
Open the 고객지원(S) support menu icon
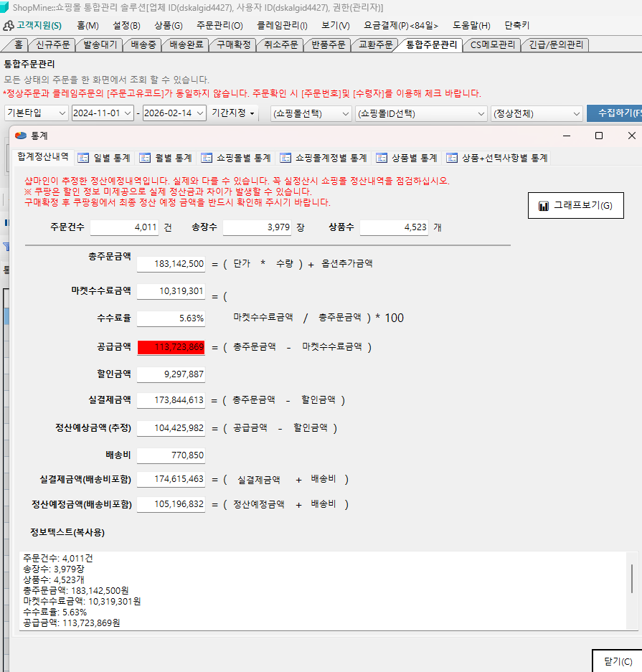tap(9, 26)
